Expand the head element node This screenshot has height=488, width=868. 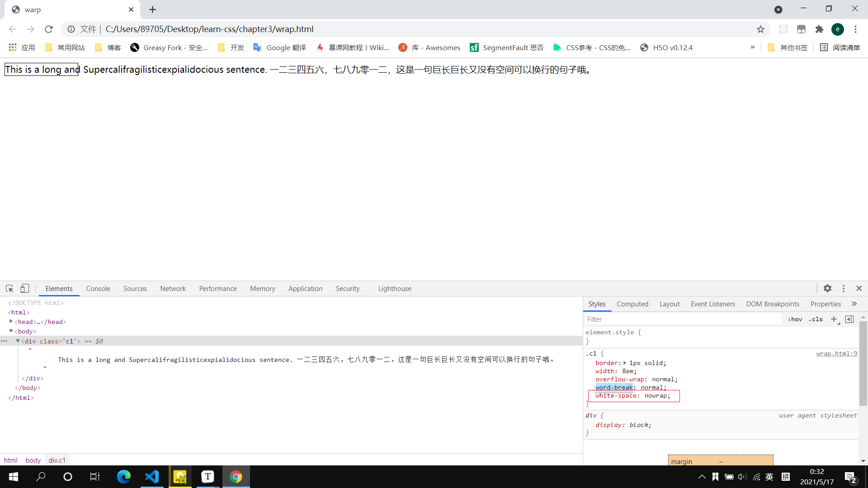(11, 321)
